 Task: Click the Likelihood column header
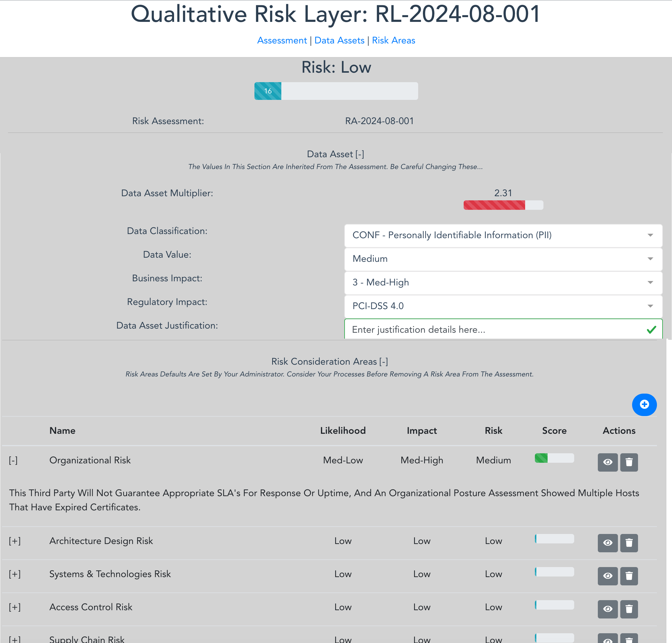343,431
